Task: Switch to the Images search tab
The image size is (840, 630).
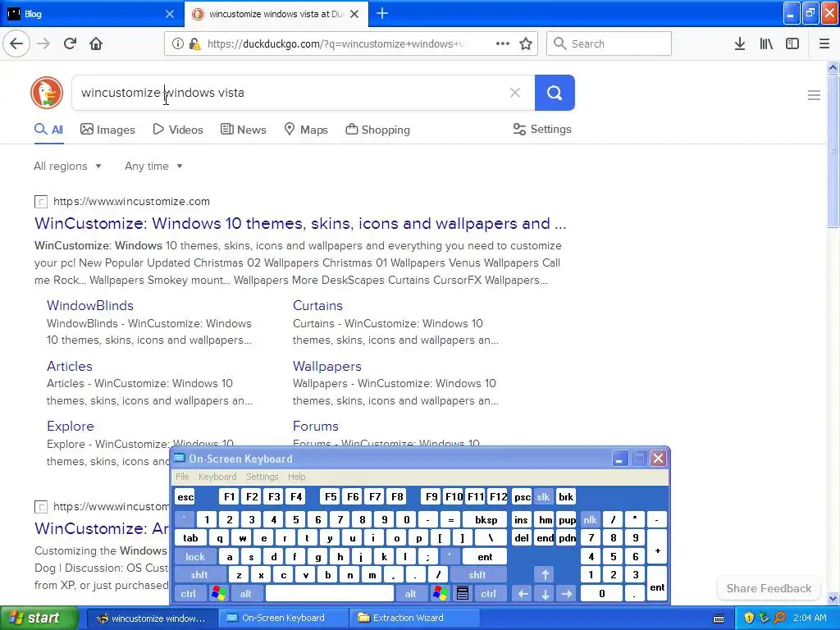Action: [x=107, y=130]
